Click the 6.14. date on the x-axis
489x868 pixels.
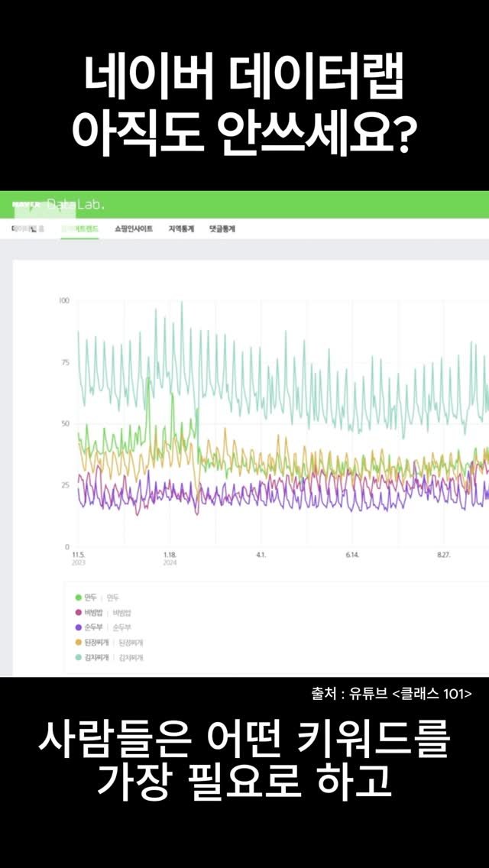point(352,555)
